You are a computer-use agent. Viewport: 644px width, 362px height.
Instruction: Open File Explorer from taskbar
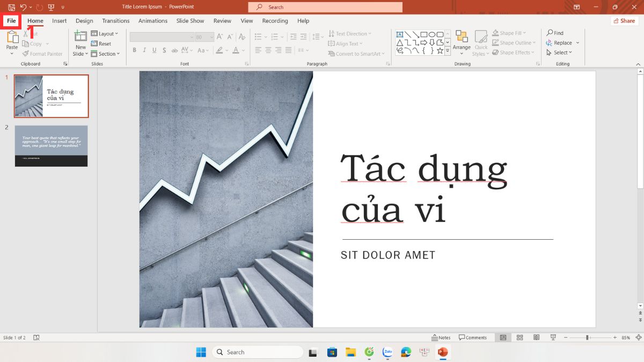click(x=350, y=352)
